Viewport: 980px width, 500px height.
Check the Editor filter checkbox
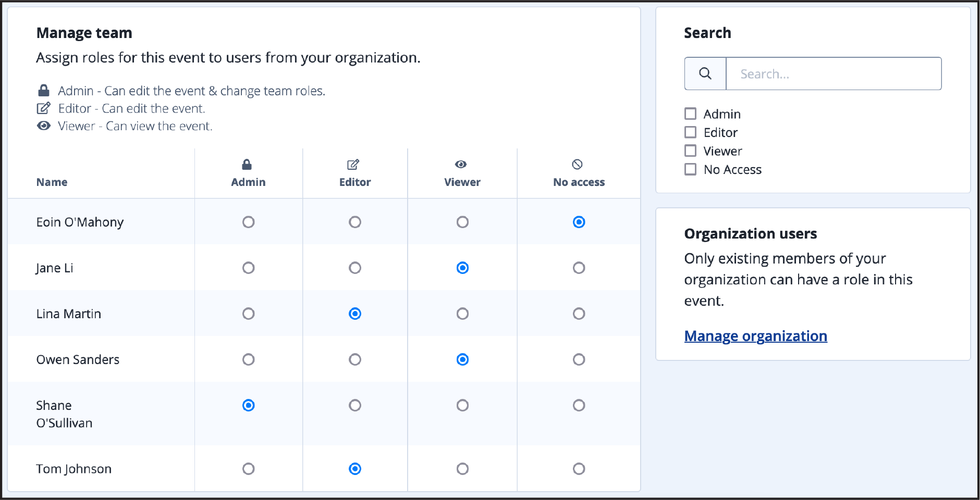tap(690, 132)
